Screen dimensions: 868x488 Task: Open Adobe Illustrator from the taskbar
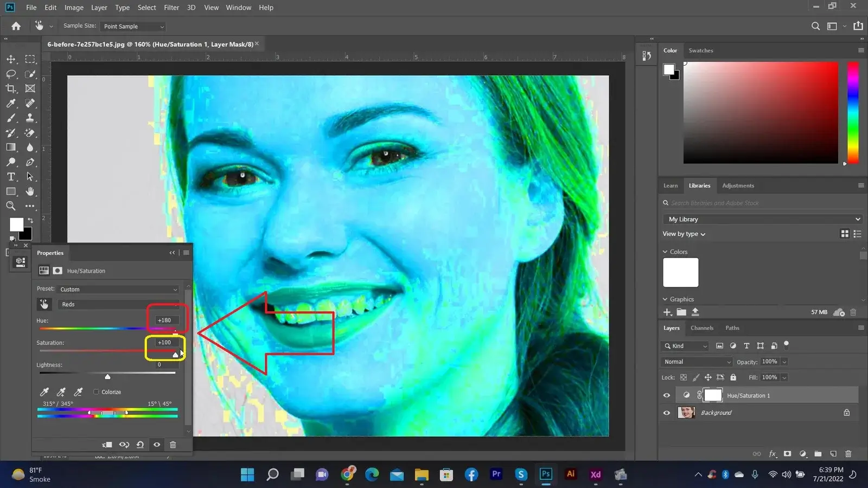coord(571,474)
